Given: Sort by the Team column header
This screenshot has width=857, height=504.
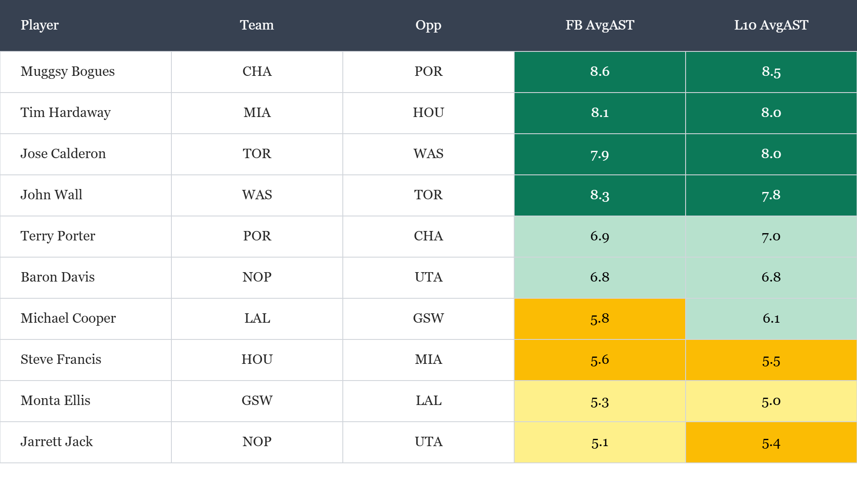Looking at the screenshot, I should point(257,25).
